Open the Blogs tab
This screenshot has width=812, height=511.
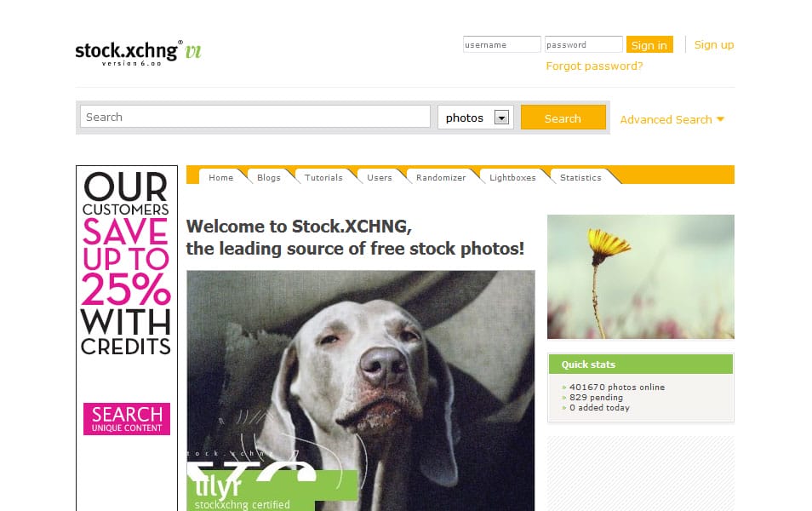(269, 177)
